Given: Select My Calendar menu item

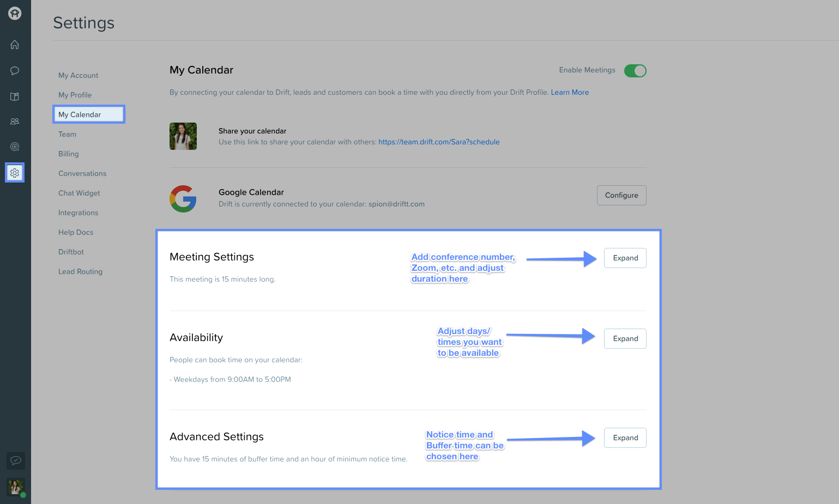Looking at the screenshot, I should 89,114.
